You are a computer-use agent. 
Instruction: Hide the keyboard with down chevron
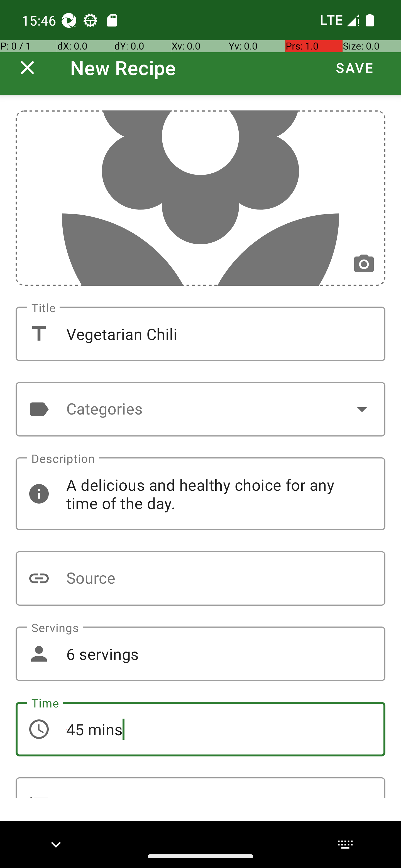click(56, 844)
